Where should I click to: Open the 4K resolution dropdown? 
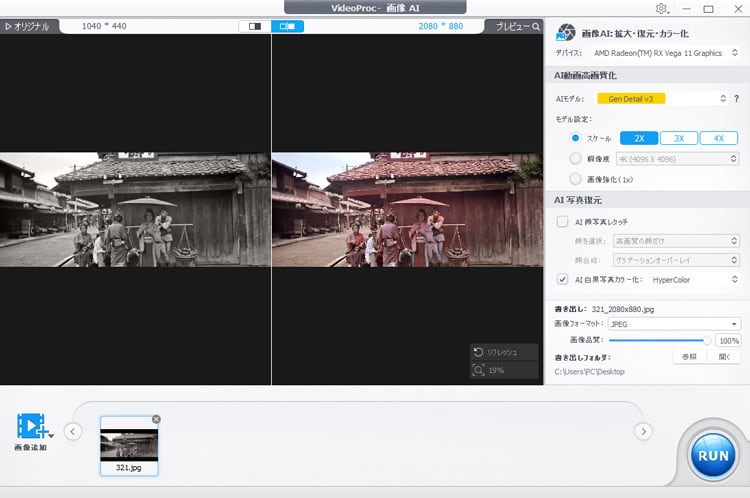click(x=677, y=159)
